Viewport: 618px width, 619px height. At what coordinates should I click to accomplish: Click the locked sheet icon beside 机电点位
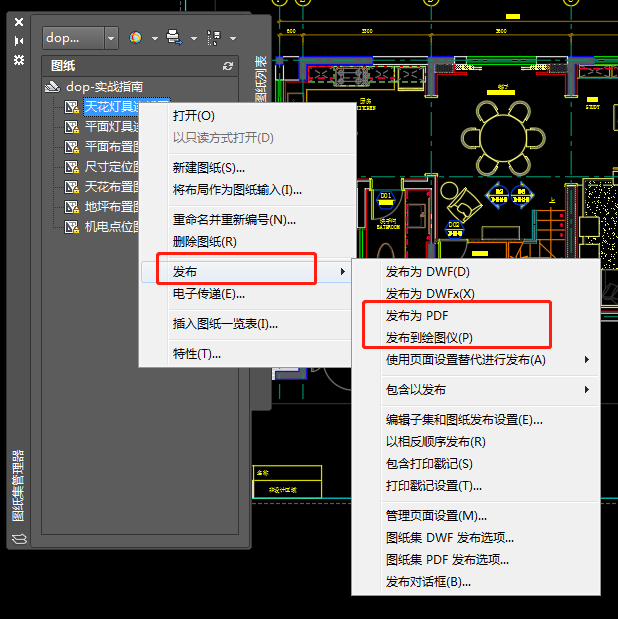(72, 227)
